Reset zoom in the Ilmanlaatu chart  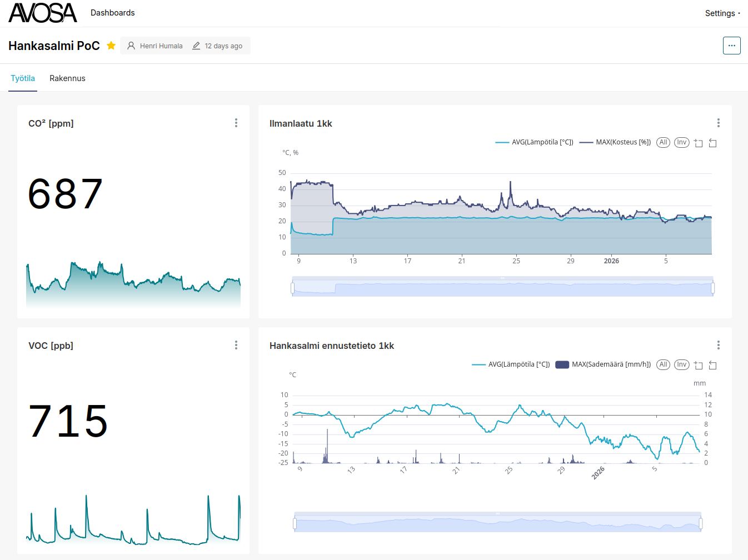pyautogui.click(x=713, y=143)
